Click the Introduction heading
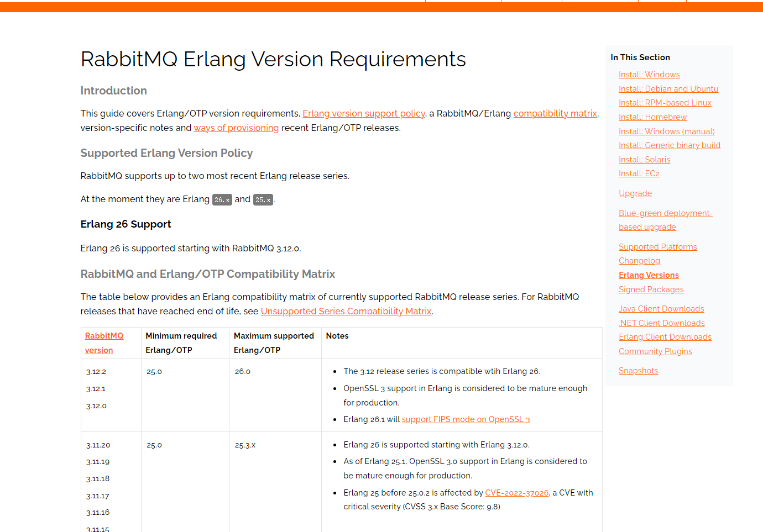This screenshot has width=763, height=532. 113,91
